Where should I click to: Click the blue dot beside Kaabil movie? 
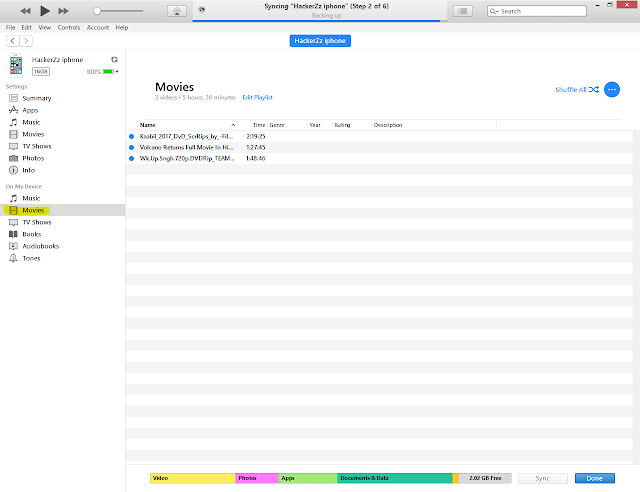131,136
